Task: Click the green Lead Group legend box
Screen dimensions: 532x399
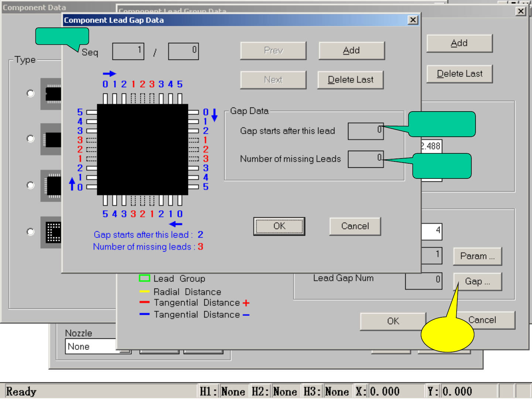Action: coord(144,278)
